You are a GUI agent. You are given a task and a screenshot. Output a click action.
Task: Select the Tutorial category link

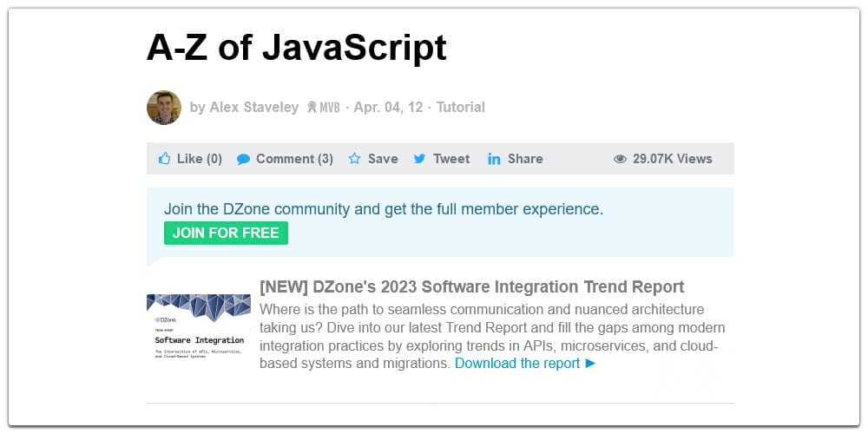click(460, 108)
